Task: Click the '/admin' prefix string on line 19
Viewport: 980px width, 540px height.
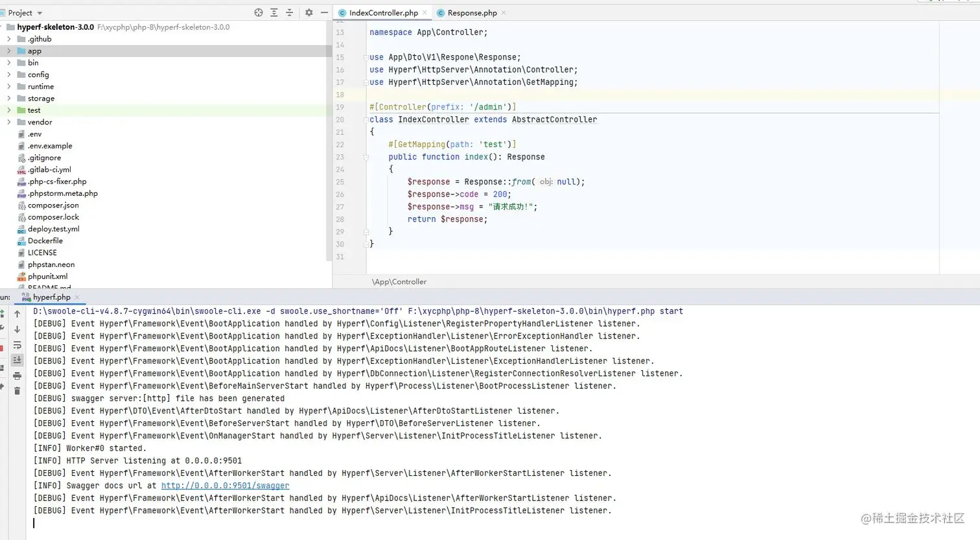Action: [488, 107]
